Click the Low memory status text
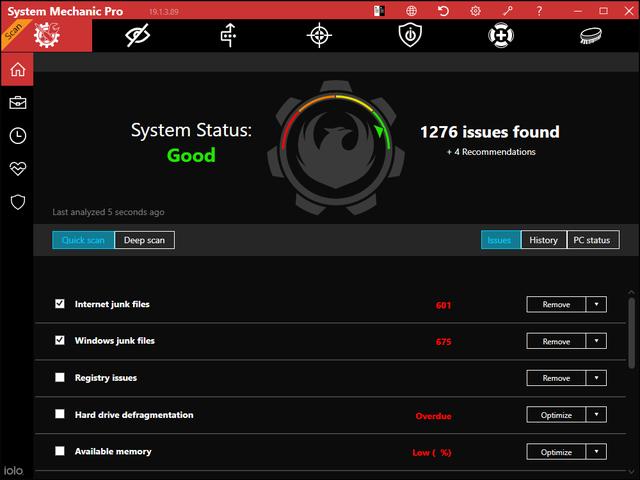 pos(432,453)
